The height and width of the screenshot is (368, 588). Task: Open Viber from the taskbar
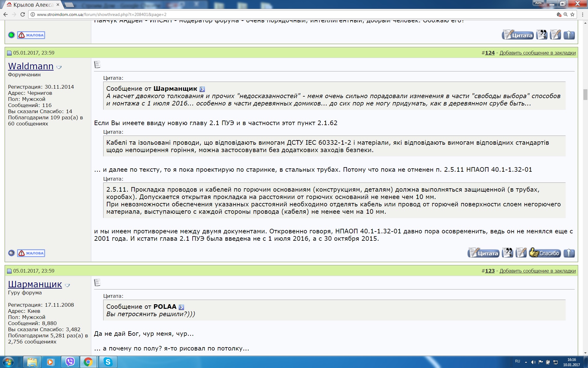pyautogui.click(x=70, y=362)
